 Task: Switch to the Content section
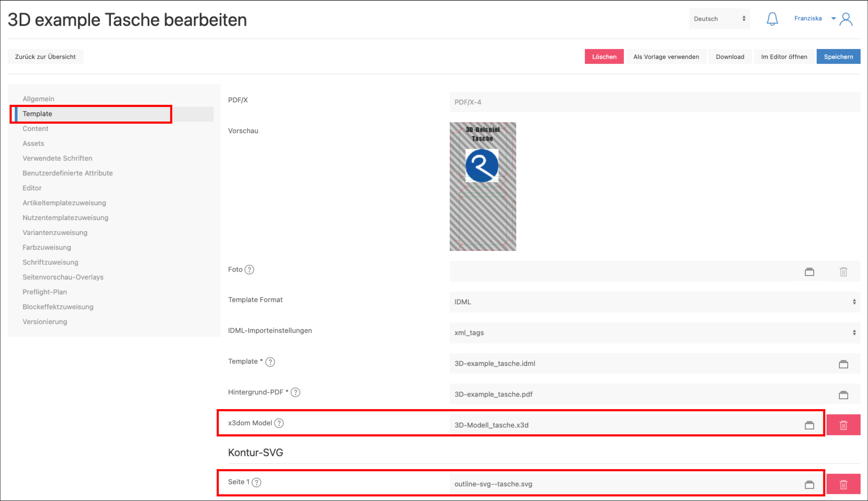click(35, 129)
